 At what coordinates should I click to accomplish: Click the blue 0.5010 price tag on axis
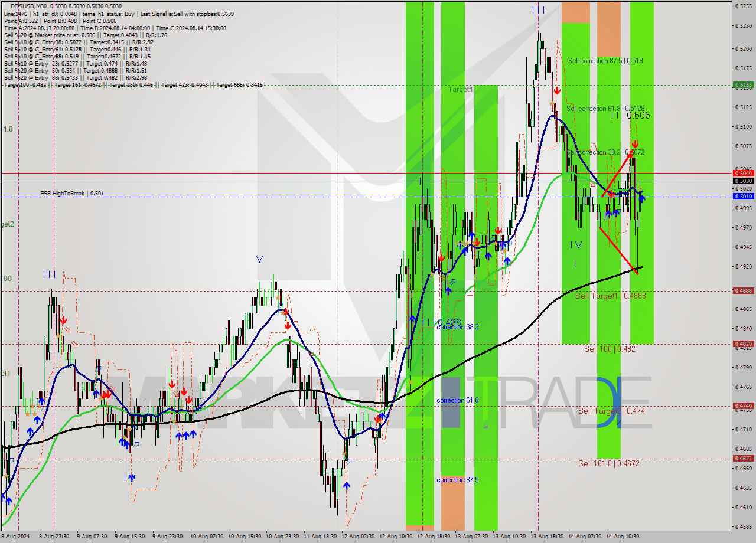coord(742,196)
